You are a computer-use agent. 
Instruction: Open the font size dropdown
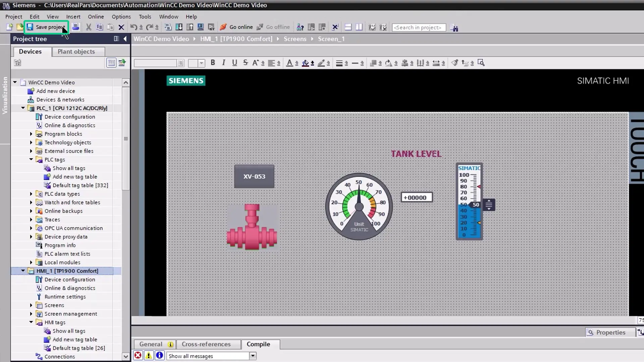[201, 63]
